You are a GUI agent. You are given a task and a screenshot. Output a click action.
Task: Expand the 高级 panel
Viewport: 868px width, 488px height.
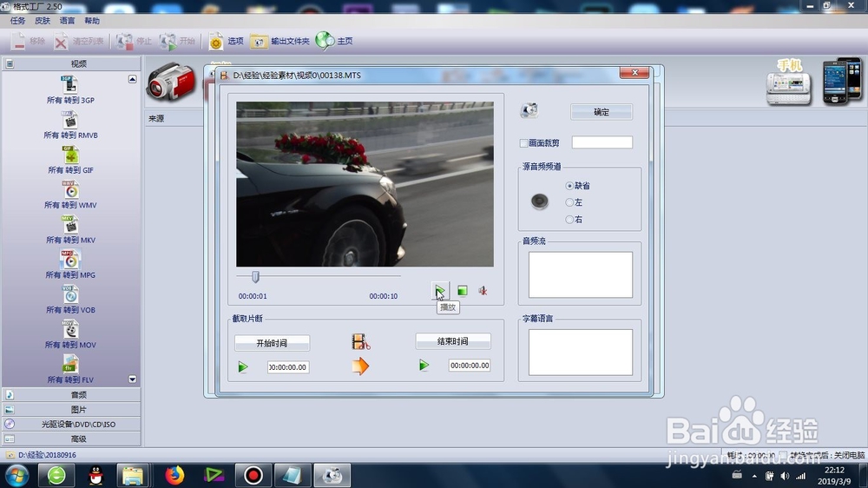point(71,439)
